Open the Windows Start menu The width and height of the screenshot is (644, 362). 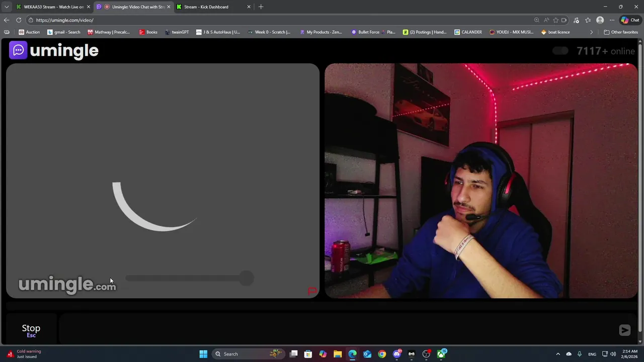point(203,354)
